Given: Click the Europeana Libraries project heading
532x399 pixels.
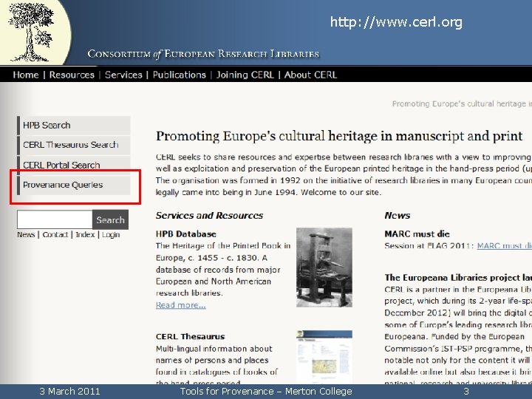Looking at the screenshot, I should pos(458,278).
